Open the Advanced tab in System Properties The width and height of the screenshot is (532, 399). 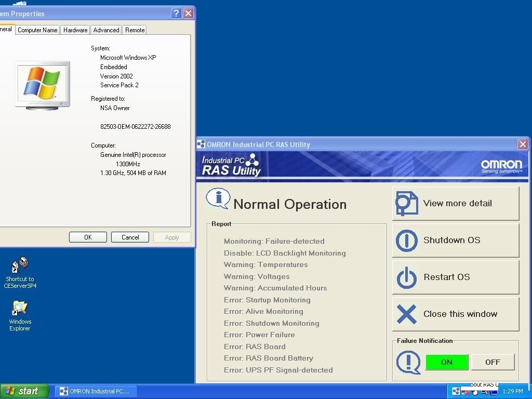point(106,30)
